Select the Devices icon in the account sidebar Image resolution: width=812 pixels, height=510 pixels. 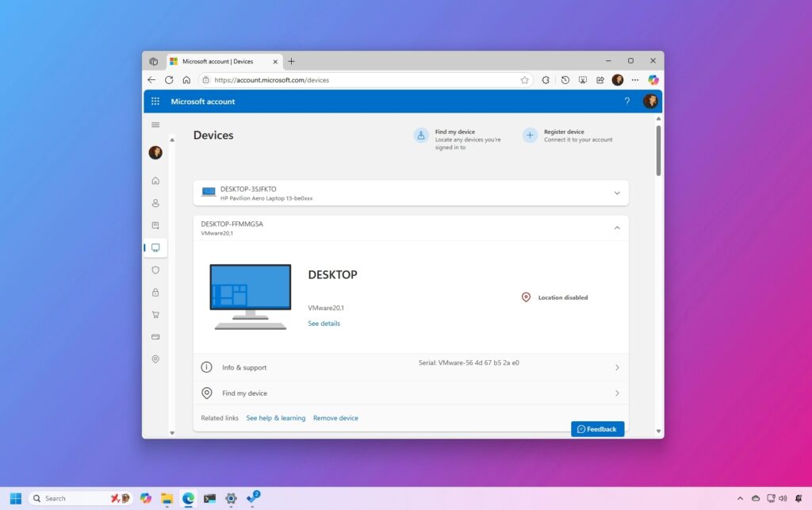[155, 247]
